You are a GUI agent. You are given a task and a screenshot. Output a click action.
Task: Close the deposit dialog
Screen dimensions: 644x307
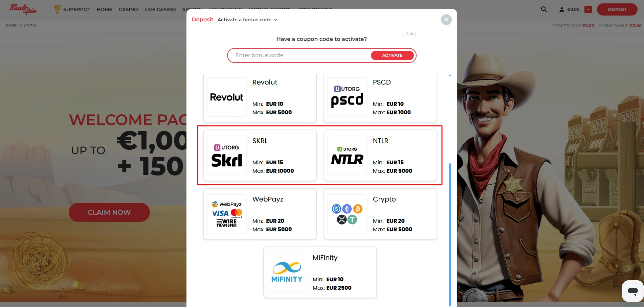446,20
